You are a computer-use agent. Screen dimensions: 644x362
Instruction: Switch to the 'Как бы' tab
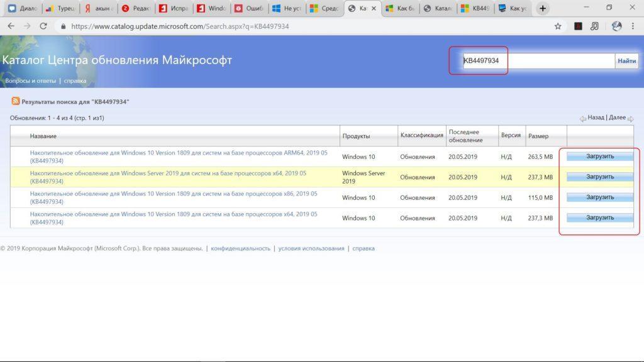click(x=401, y=8)
